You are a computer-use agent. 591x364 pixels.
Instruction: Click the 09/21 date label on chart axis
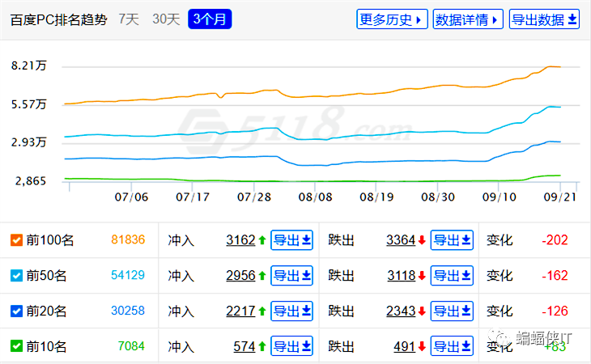coord(559,197)
